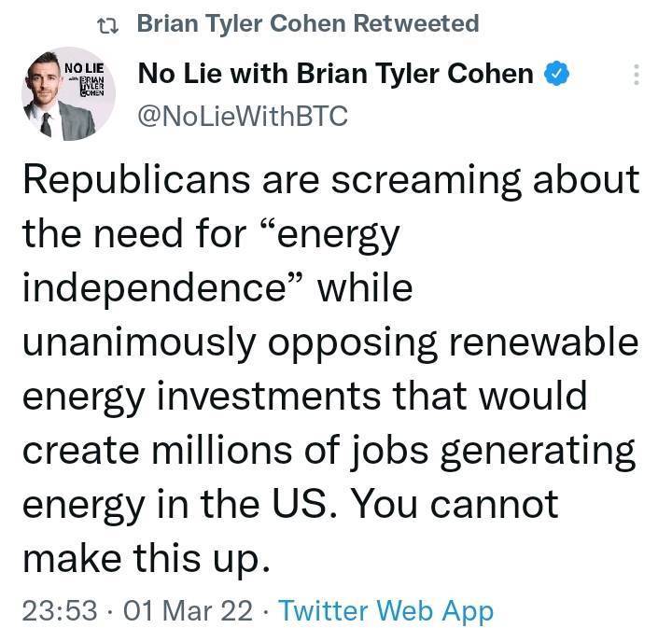The width and height of the screenshot is (672, 628).
Task: Click the word "unanimously" in the tweet
Action: coord(139,341)
